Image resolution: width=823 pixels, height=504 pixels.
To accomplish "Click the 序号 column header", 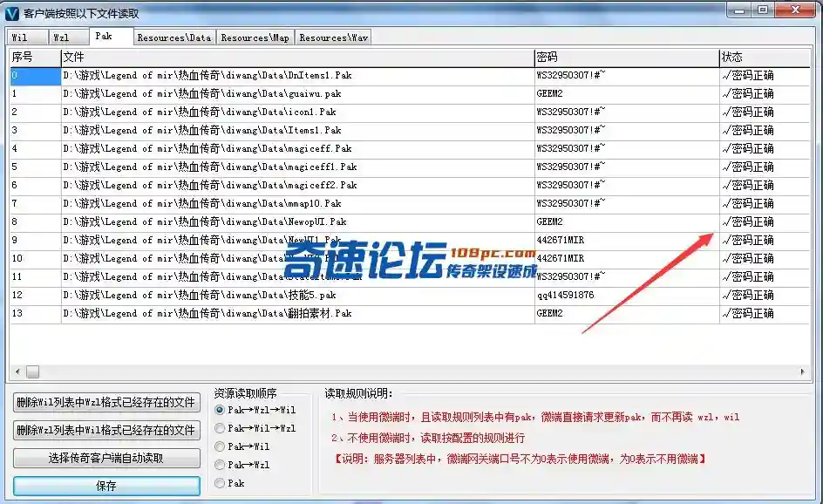I will coord(35,58).
